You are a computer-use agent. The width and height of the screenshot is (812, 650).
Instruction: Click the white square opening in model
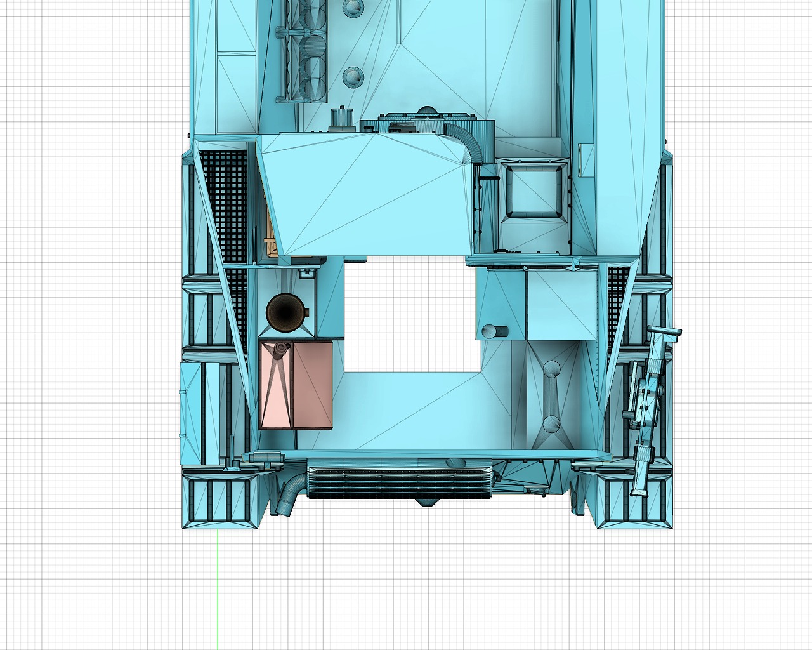point(411,314)
